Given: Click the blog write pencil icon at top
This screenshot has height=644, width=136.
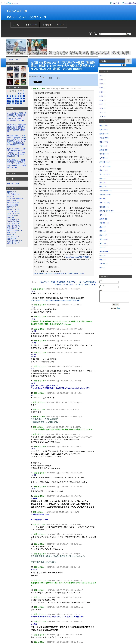Looking at the screenshot, I should coord(111,3).
